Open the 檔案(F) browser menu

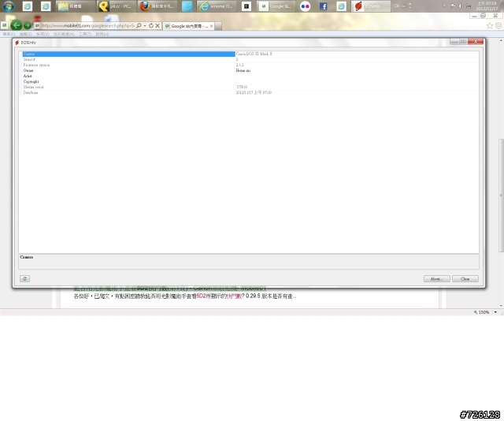click(9, 34)
